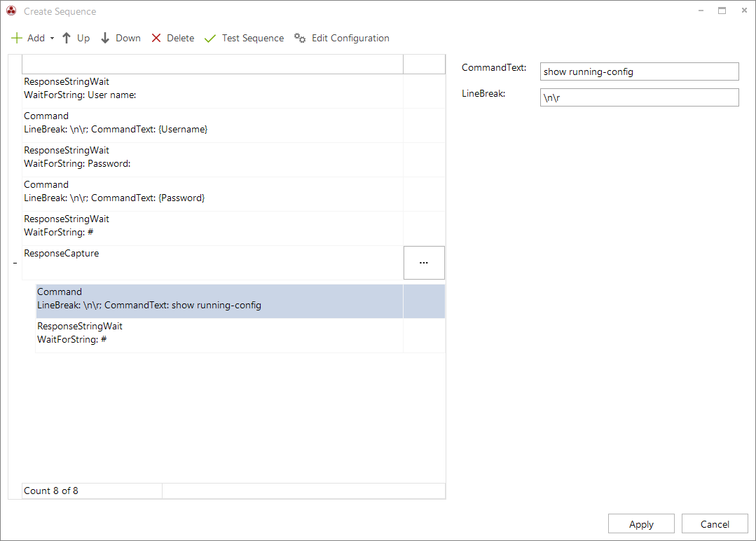The height and width of the screenshot is (541, 756).
Task: Click the 'LineBreak:' label
Action: click(483, 94)
